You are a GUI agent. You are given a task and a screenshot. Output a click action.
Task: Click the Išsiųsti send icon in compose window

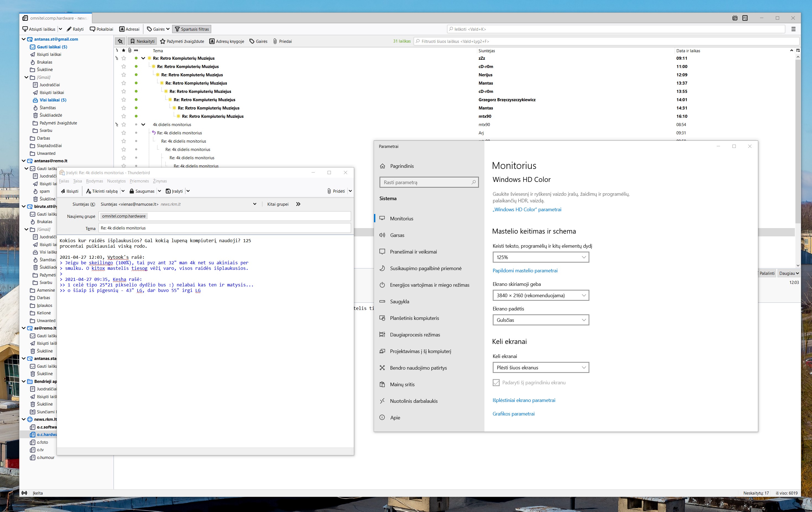(x=63, y=191)
